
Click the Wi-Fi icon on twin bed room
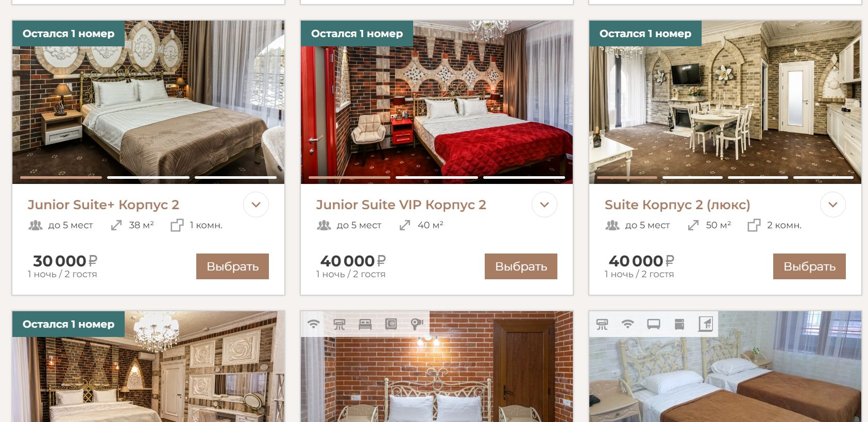pos(627,324)
